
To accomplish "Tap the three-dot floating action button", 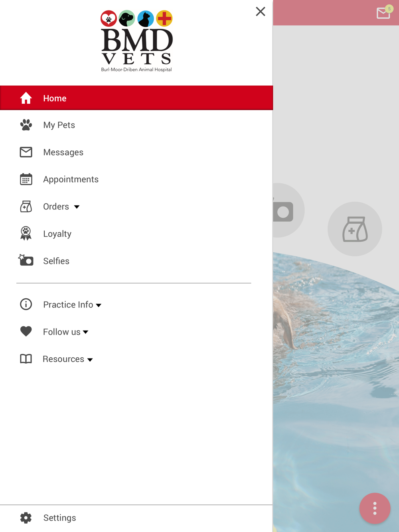I will coord(375,508).
